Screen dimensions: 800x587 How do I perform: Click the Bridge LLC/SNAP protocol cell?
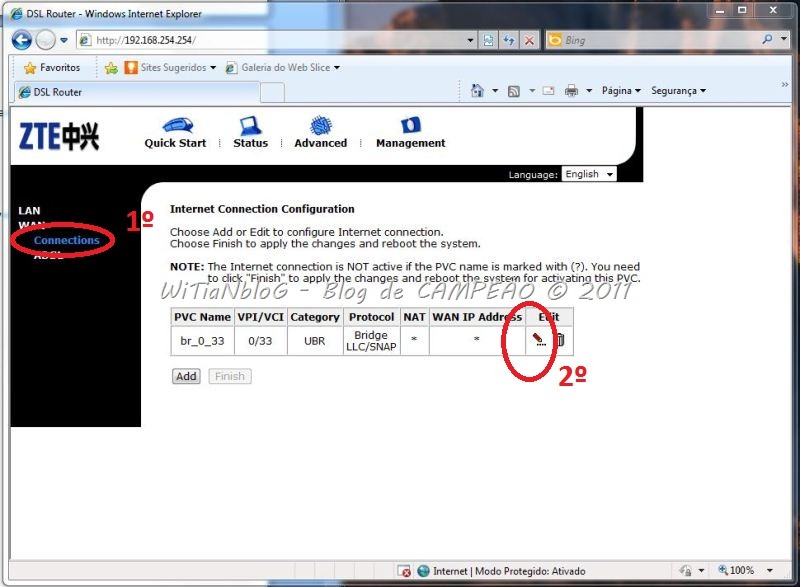371,341
